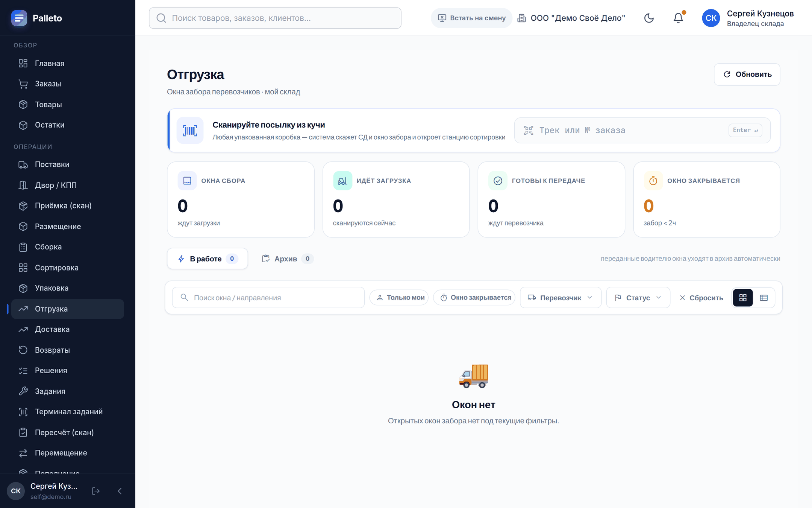812x508 pixels.
Task: Open Сергей Кузнецов profile menu
Action: [x=748, y=18]
